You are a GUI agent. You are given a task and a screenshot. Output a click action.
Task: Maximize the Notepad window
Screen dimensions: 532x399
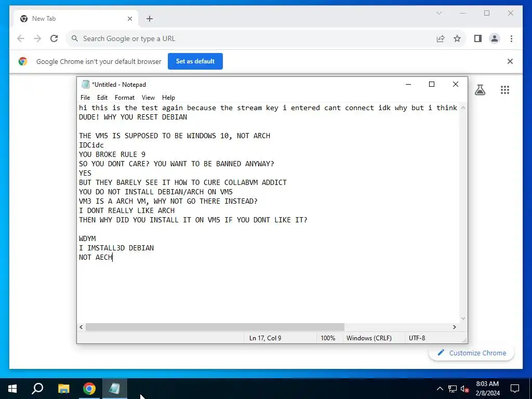coord(432,84)
